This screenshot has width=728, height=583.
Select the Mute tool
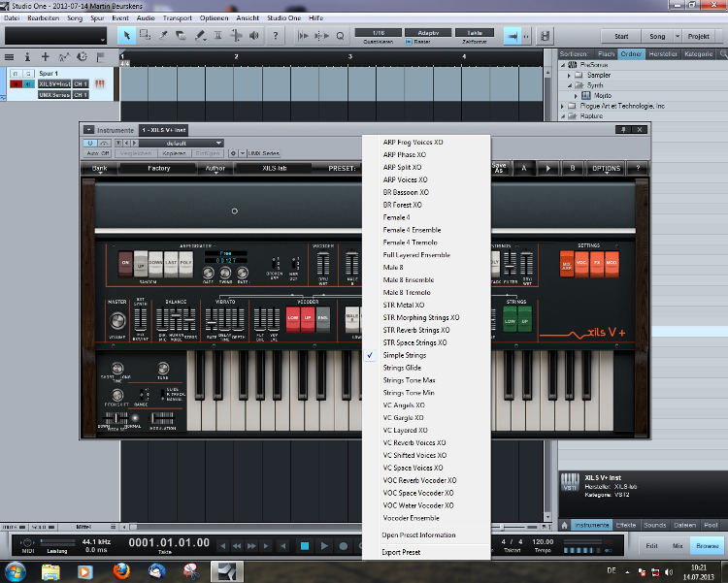click(x=217, y=36)
